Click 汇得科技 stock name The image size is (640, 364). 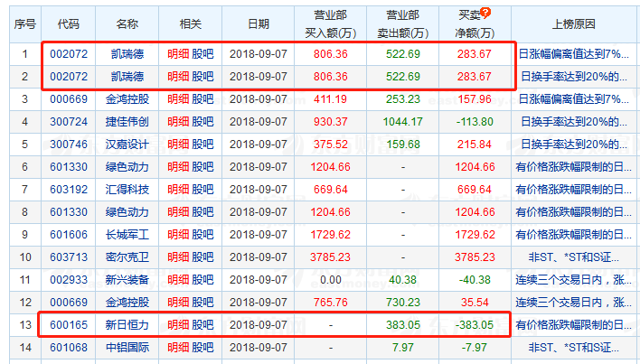(x=127, y=188)
